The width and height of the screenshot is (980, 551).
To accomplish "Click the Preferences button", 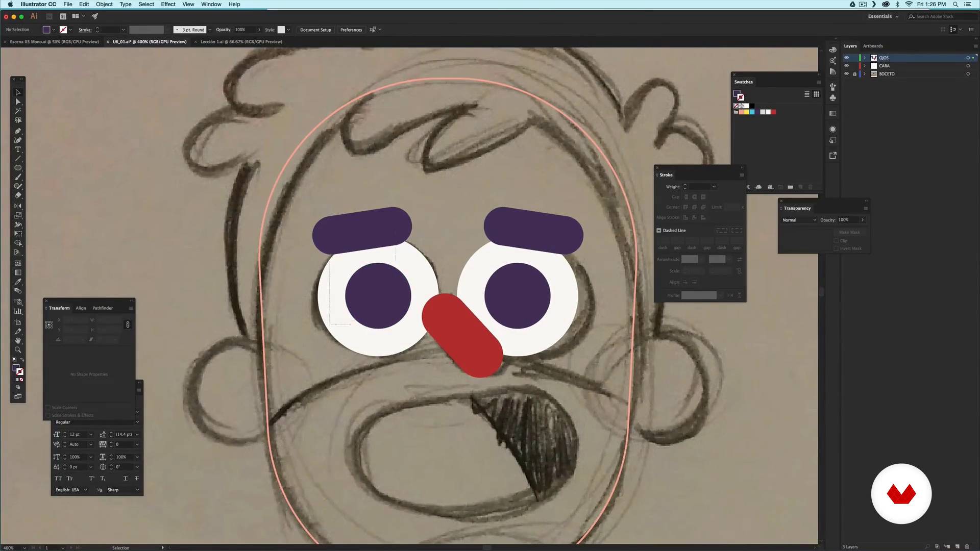I will click(351, 30).
